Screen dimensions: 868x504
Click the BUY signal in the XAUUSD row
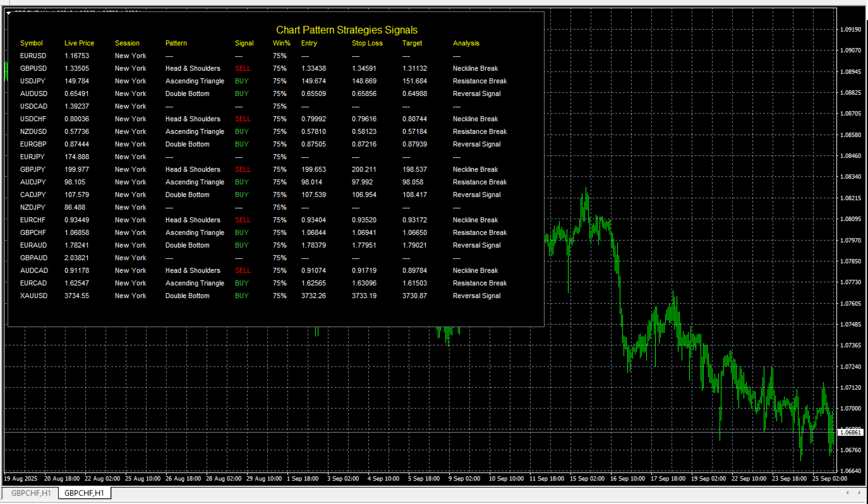pyautogui.click(x=242, y=296)
